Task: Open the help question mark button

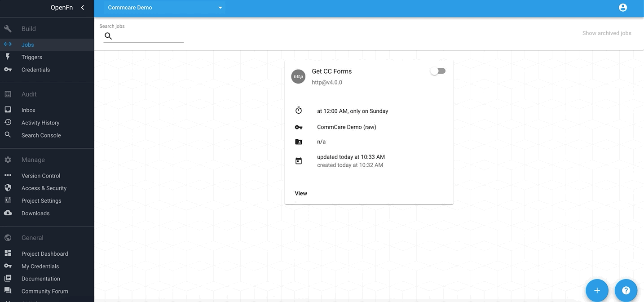Action: pyautogui.click(x=626, y=290)
